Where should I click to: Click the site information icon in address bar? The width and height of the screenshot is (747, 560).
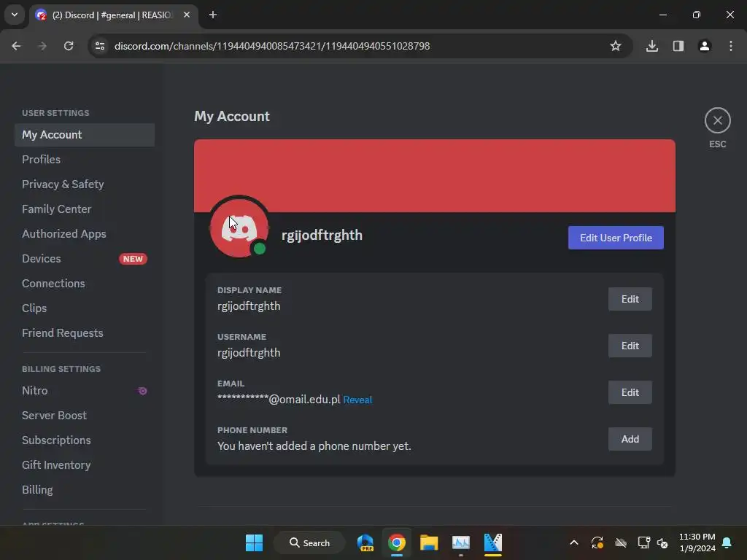click(x=100, y=46)
